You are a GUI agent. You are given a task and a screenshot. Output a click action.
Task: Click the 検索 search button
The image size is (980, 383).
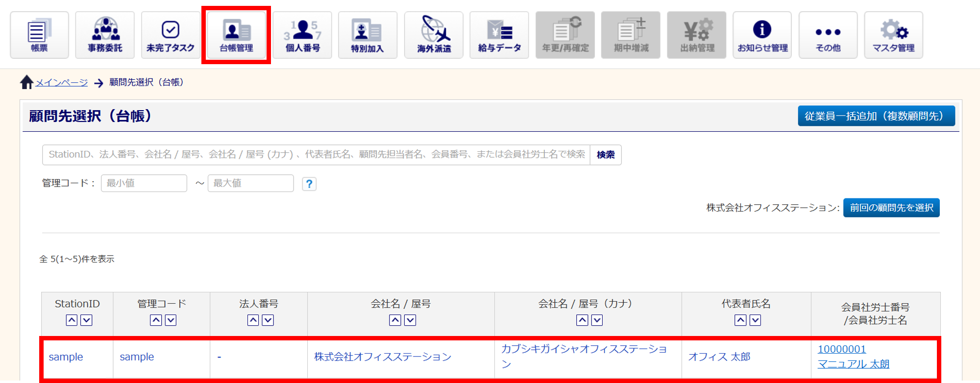coord(606,155)
